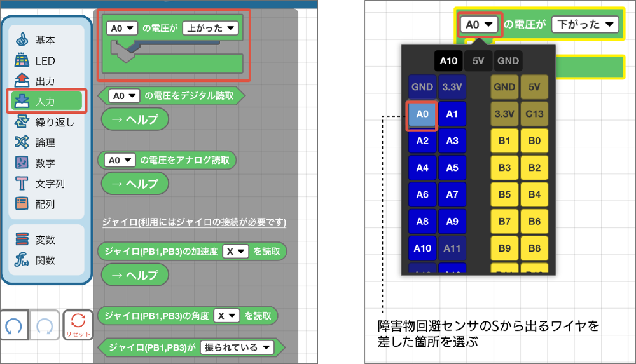Open the 上がった voltage direction dropdown
636x364 pixels.
tap(210, 28)
